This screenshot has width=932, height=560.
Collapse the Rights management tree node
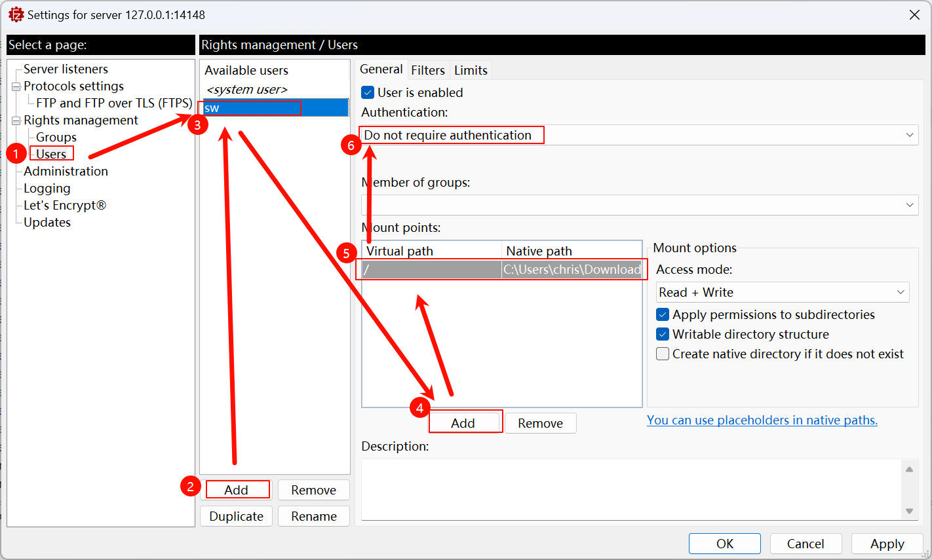pyautogui.click(x=16, y=121)
